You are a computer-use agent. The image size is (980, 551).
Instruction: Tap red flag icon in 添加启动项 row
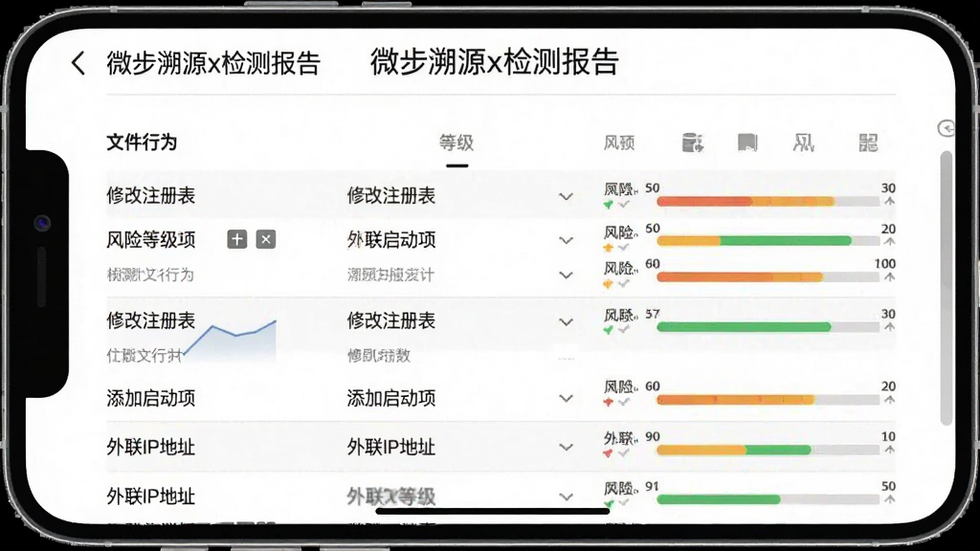click(x=608, y=402)
